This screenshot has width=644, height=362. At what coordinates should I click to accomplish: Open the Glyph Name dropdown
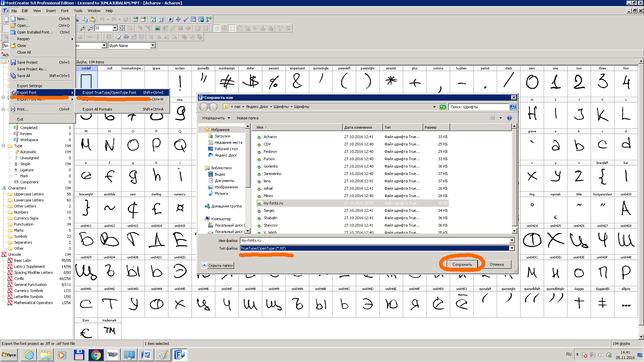pyautogui.click(x=153, y=46)
